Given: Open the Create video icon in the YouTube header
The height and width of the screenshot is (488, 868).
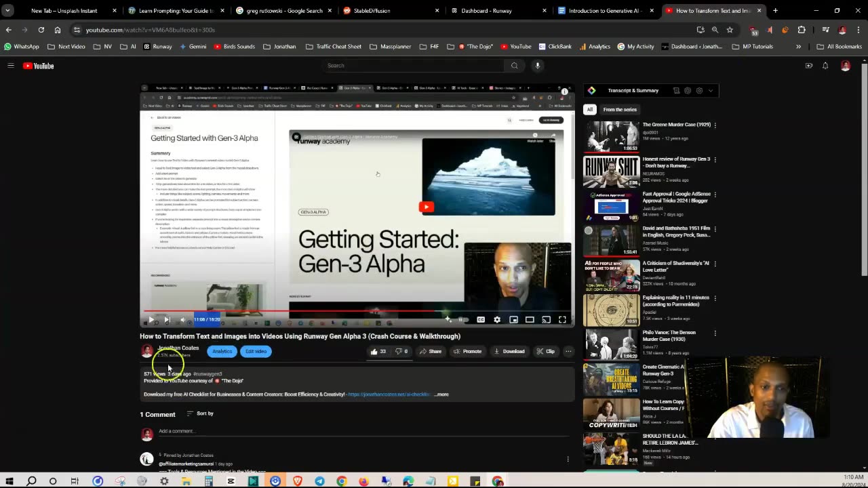Looking at the screenshot, I should pos(809,66).
